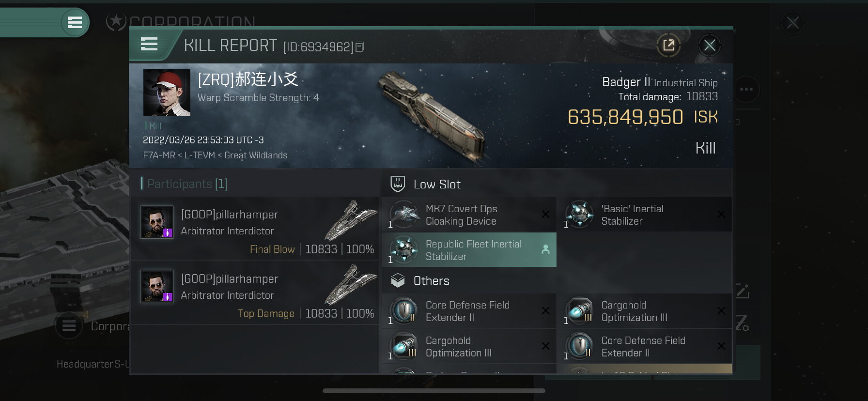868x401 pixels.
Task: Click the F7A-MR system location link
Action: [159, 155]
